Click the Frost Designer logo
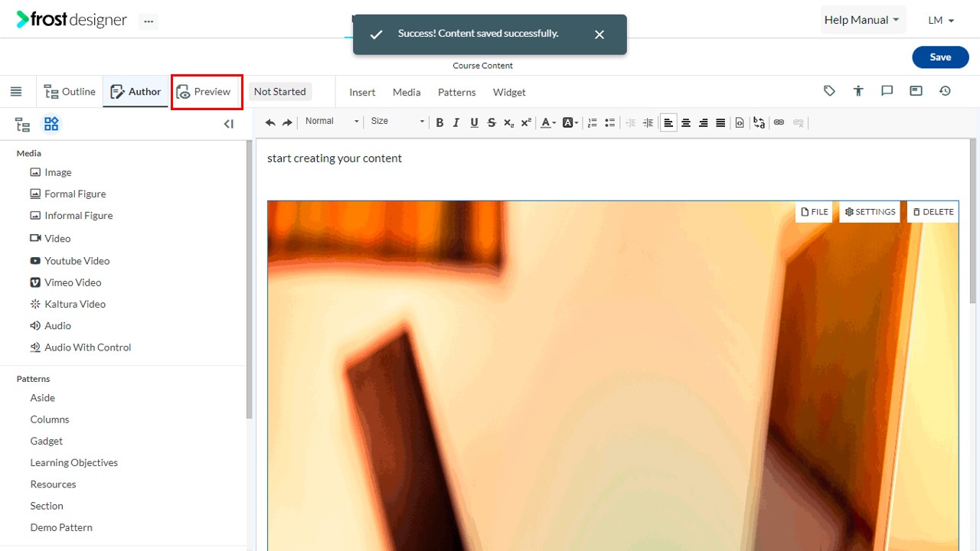Screen dimensions: 980x551 (72, 20)
